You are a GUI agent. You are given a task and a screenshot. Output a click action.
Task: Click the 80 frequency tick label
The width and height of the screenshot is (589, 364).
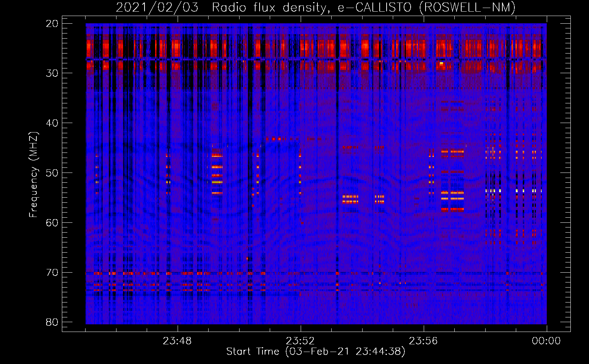(x=52, y=323)
